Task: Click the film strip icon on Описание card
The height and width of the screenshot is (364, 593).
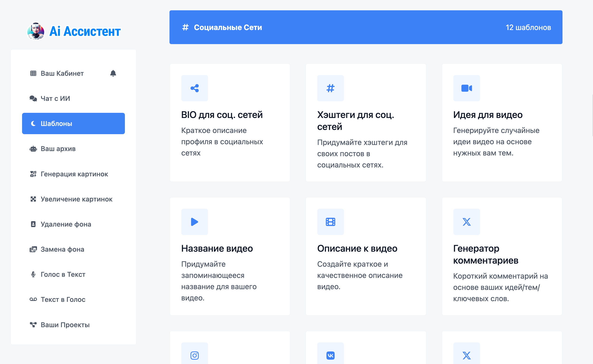Action: (x=330, y=222)
